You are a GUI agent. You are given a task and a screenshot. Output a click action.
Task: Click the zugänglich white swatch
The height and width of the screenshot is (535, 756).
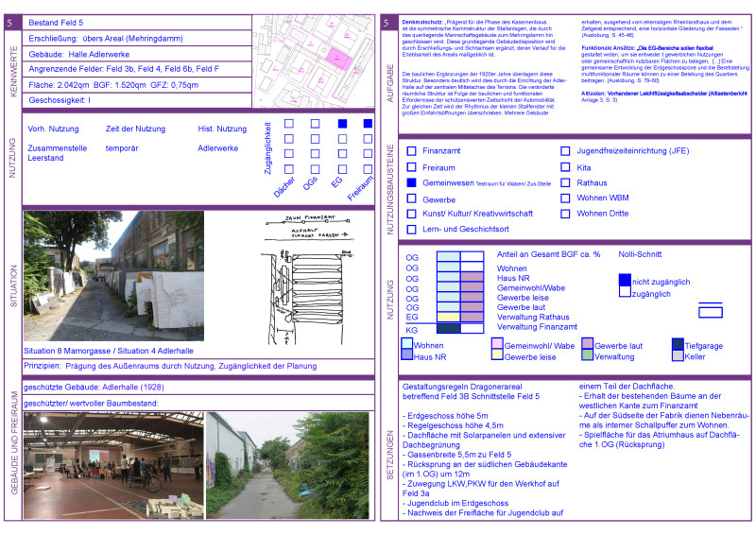point(625,291)
